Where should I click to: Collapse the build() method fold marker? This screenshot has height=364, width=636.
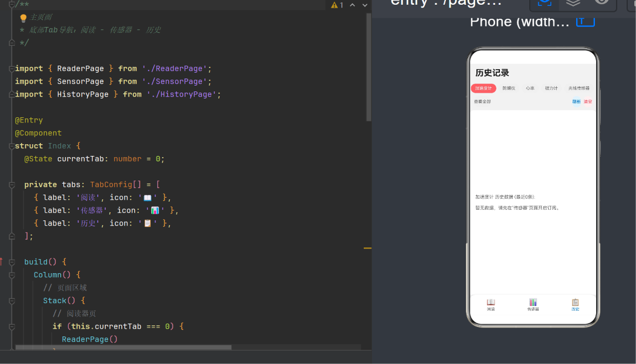(12, 262)
